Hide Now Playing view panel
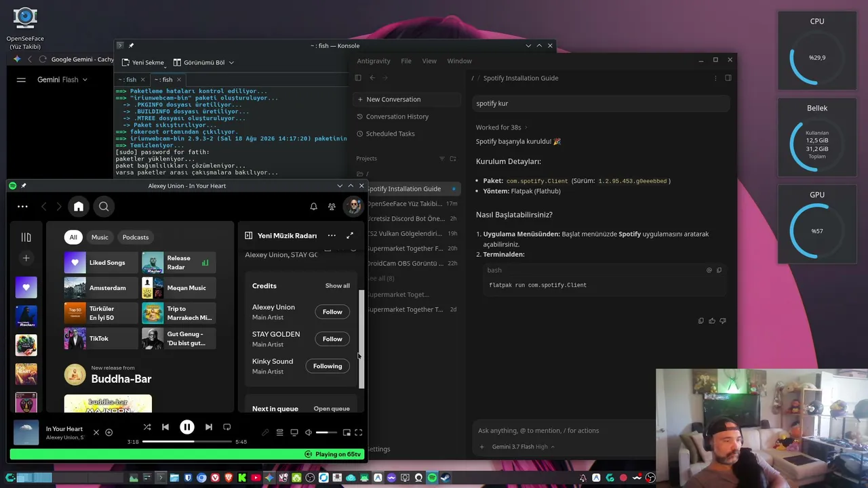Screen dimensions: 868x488 click(249, 236)
